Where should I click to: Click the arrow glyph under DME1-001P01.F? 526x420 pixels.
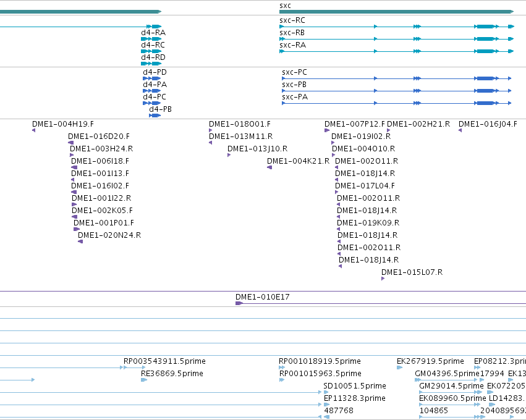[77, 229]
